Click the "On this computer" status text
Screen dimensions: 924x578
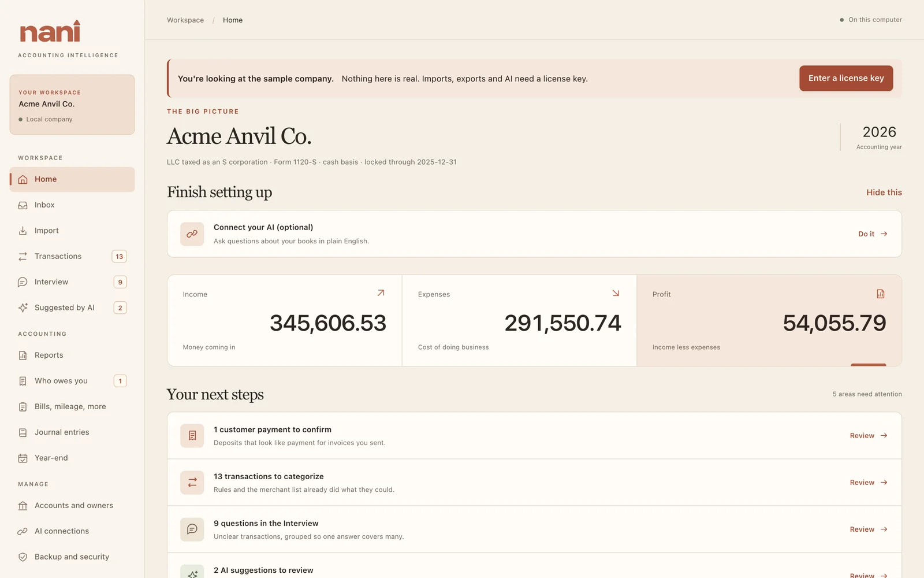[875, 20]
